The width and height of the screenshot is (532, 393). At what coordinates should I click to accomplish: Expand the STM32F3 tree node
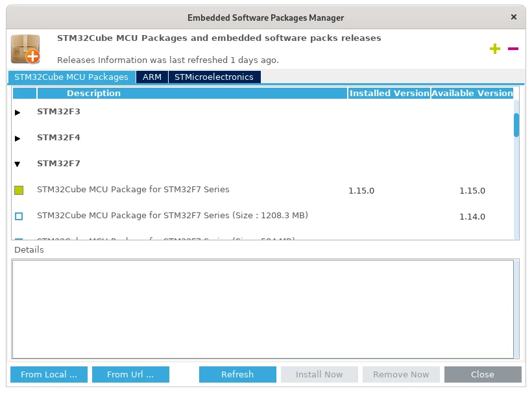(x=18, y=112)
